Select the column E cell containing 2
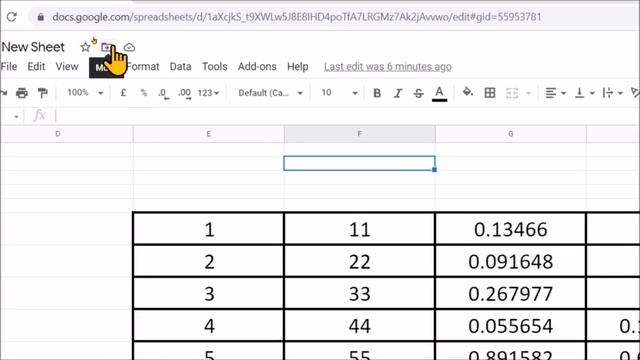 pyautogui.click(x=209, y=261)
